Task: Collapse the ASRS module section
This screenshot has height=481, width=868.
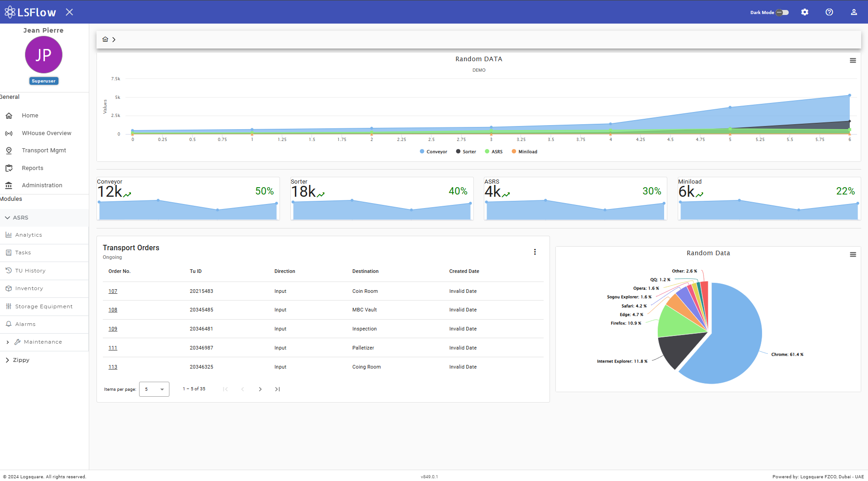Action: click(x=20, y=218)
